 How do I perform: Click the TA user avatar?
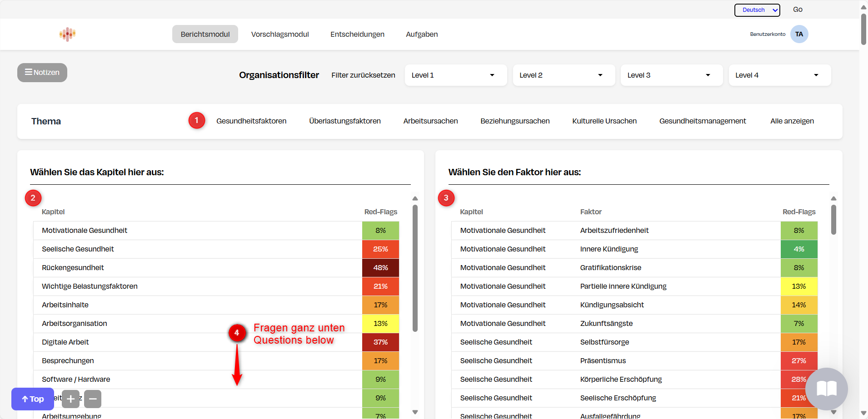(x=799, y=34)
